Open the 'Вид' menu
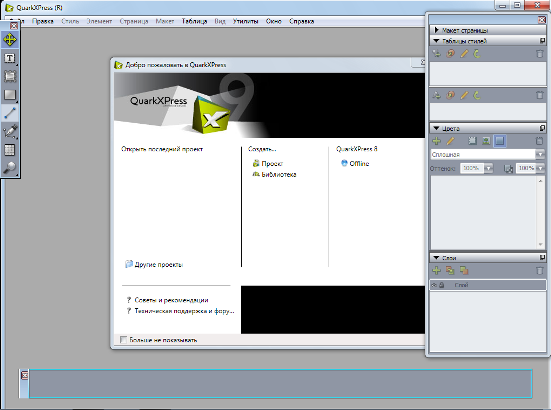The width and height of the screenshot is (551, 410). coord(220,21)
